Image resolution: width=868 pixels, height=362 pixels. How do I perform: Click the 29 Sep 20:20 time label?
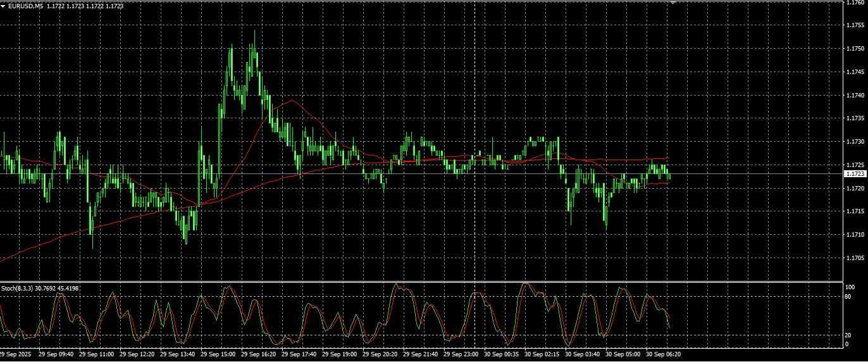click(x=380, y=355)
